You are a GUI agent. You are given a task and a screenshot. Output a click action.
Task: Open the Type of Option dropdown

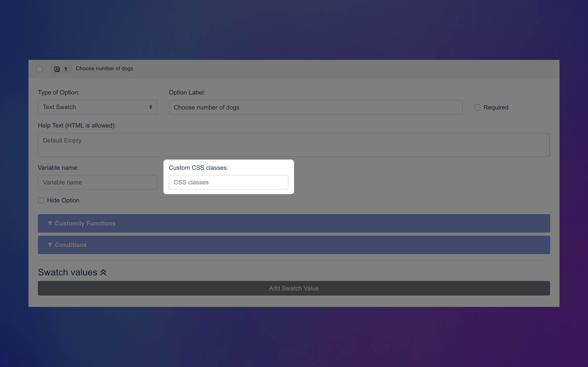(97, 107)
